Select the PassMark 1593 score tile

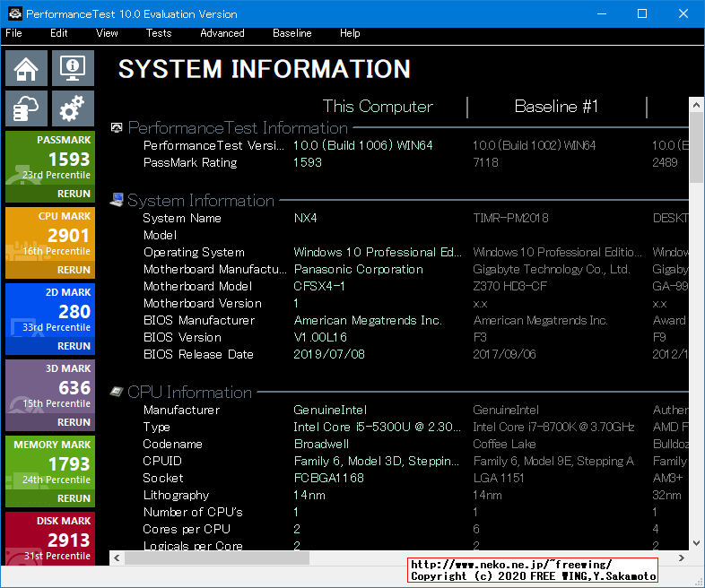(50, 160)
